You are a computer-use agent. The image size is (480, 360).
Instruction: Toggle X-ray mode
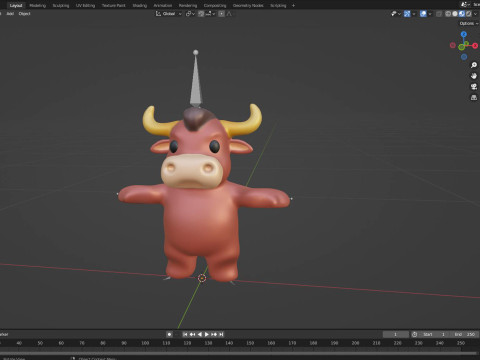(439, 14)
